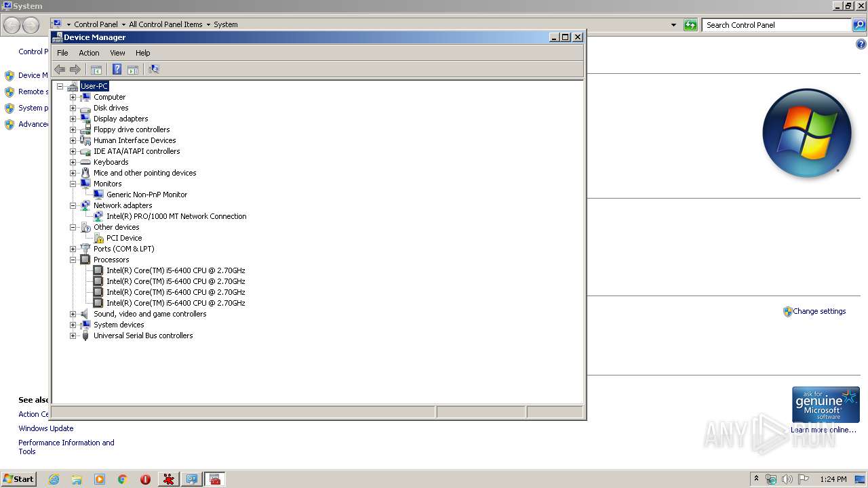This screenshot has width=868, height=488.
Task: Open the Windows Update link
Action: [46, 428]
